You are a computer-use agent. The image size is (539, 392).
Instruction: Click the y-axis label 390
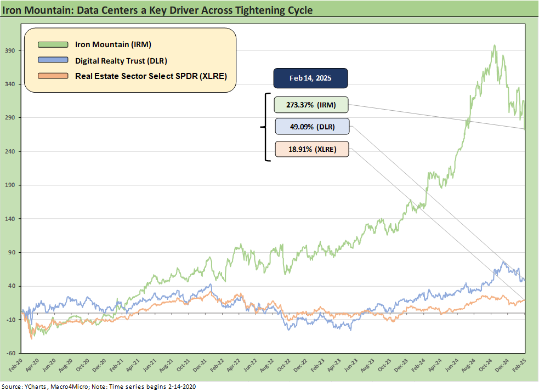[10, 50]
